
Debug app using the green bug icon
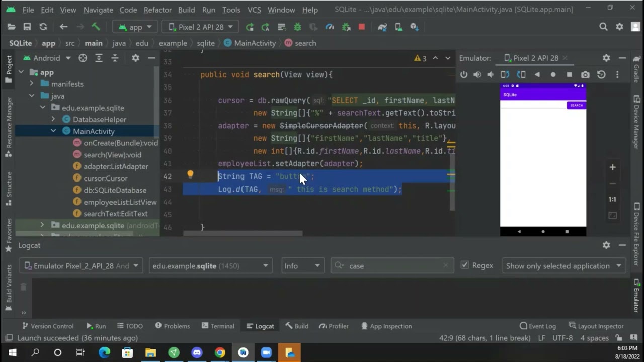click(x=297, y=27)
